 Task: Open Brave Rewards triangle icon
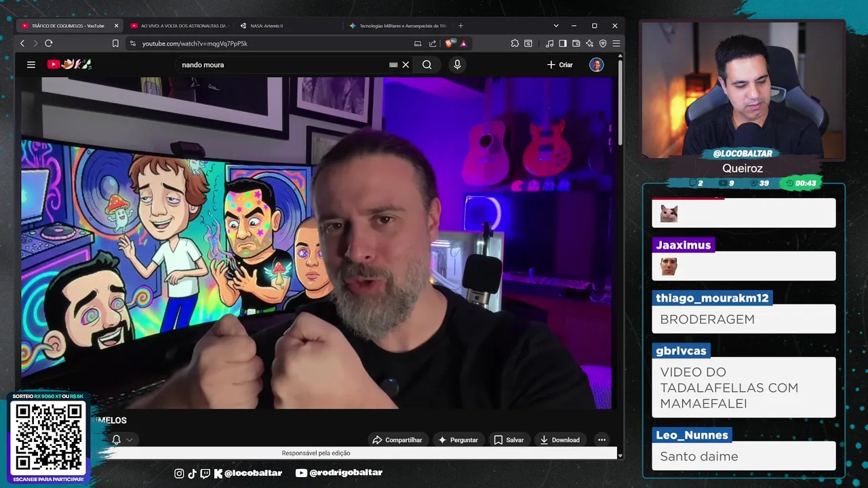click(x=463, y=43)
